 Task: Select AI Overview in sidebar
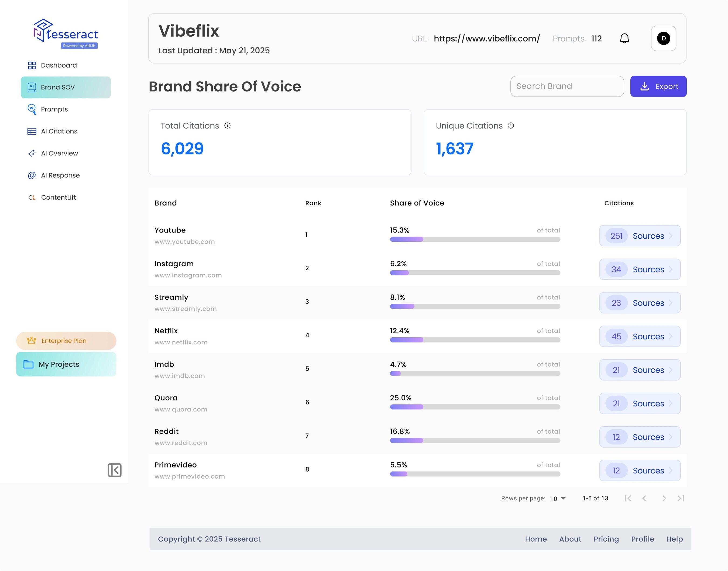[x=59, y=153]
